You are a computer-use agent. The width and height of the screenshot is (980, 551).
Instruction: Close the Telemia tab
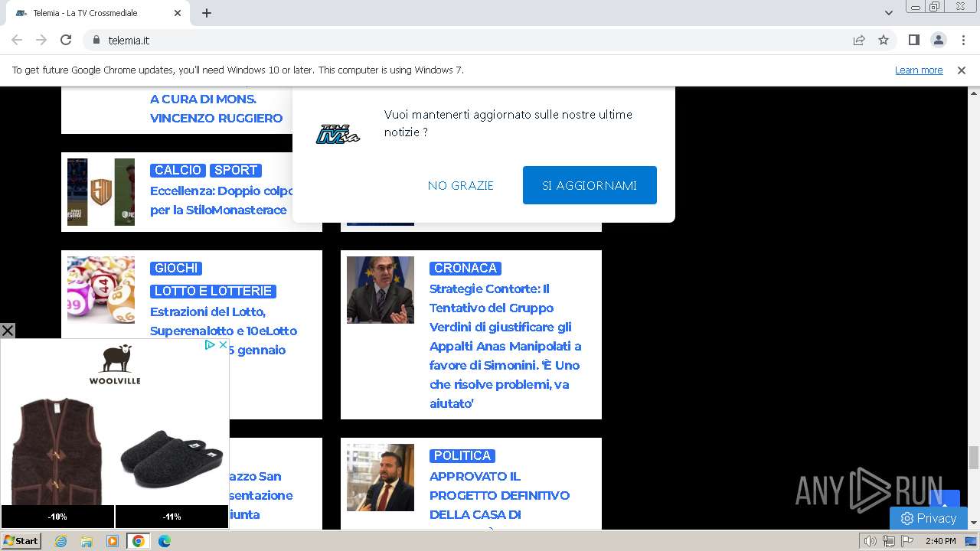click(178, 13)
